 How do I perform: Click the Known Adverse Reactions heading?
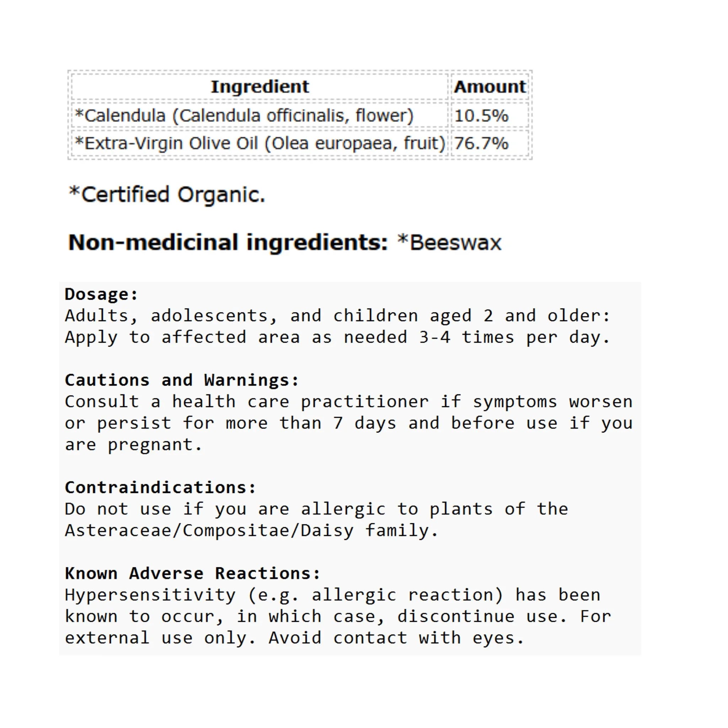[193, 573]
